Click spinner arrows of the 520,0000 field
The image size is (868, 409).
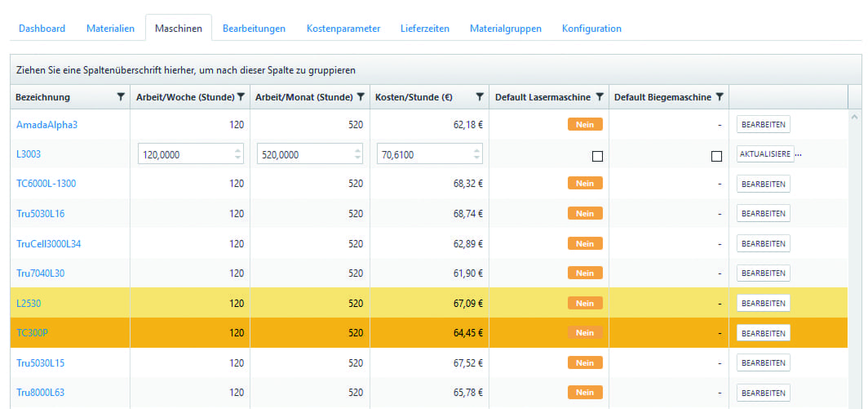coord(356,153)
